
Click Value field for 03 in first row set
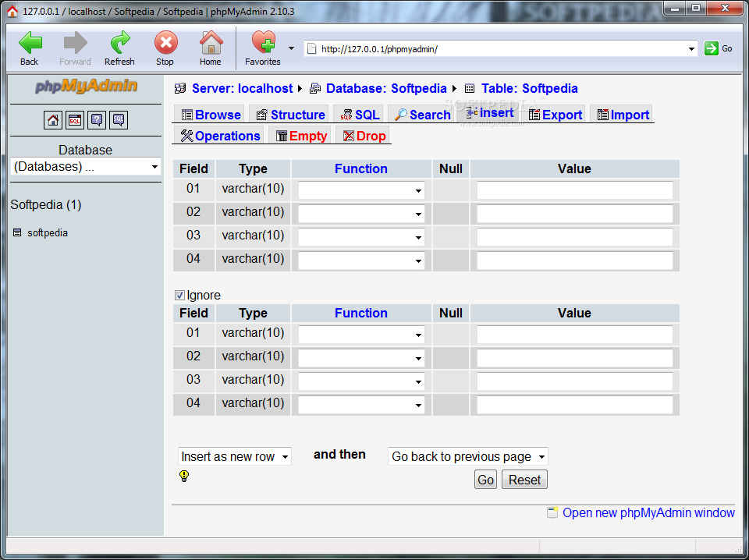(x=575, y=237)
